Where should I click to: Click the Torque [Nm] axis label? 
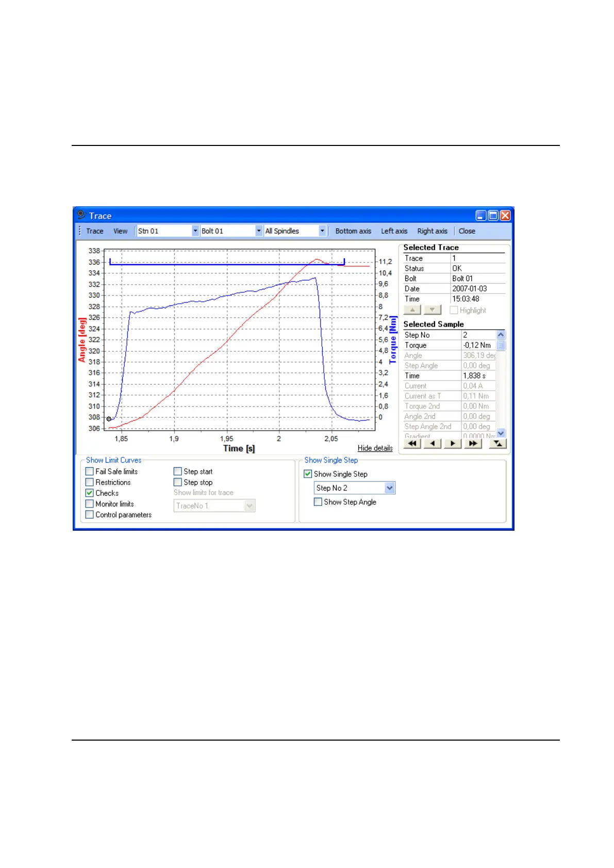click(x=393, y=340)
